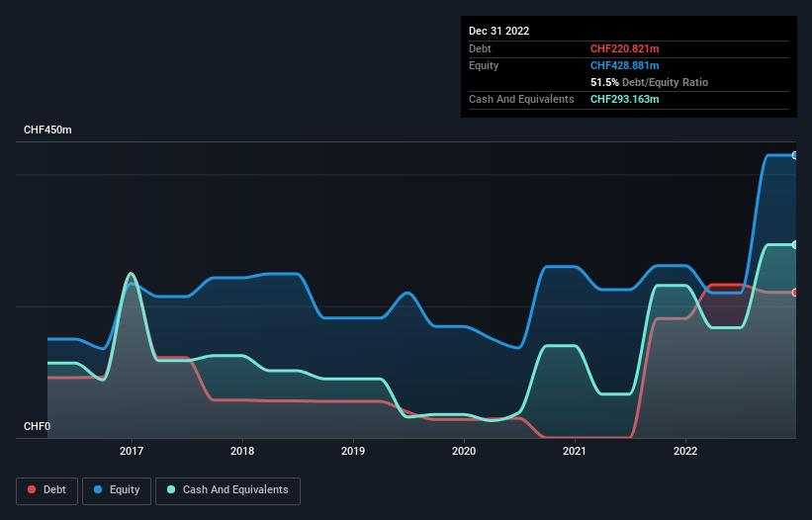The width and height of the screenshot is (812, 520).
Task: Click the CHF220.821m debt value
Action: pos(624,48)
